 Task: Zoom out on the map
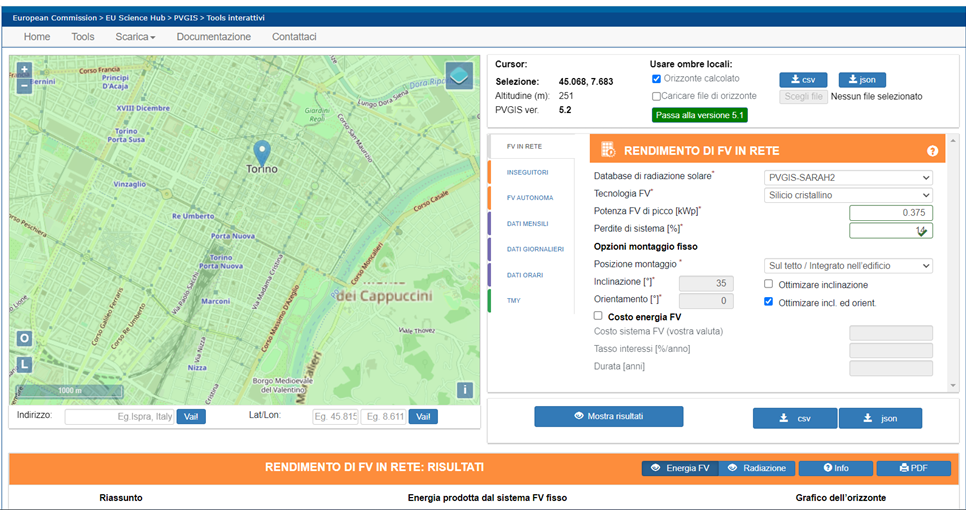(x=24, y=86)
